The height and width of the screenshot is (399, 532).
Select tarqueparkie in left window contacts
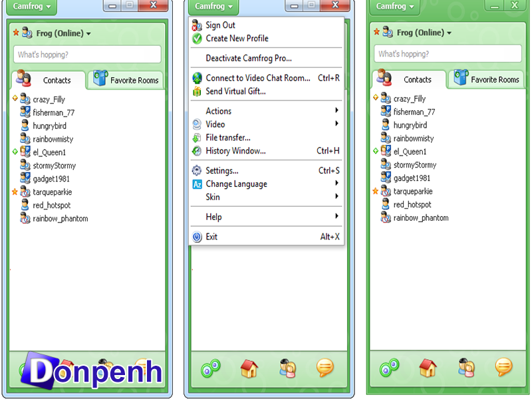(53, 192)
